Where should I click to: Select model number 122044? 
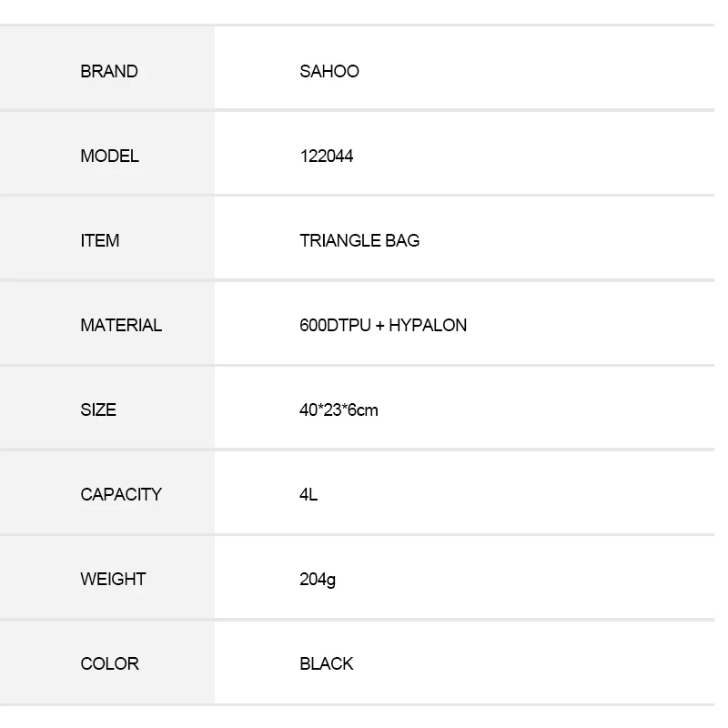pos(327,157)
